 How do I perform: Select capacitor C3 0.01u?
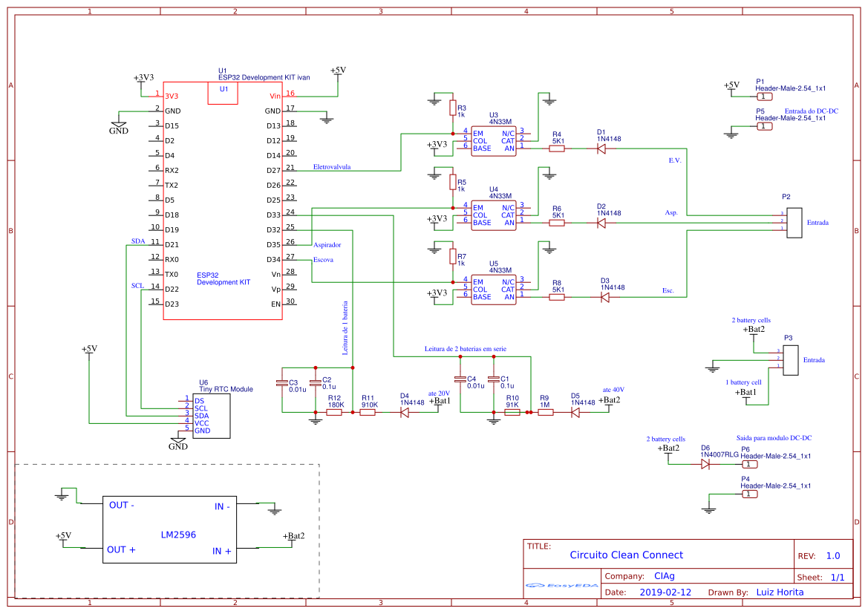coord(281,383)
